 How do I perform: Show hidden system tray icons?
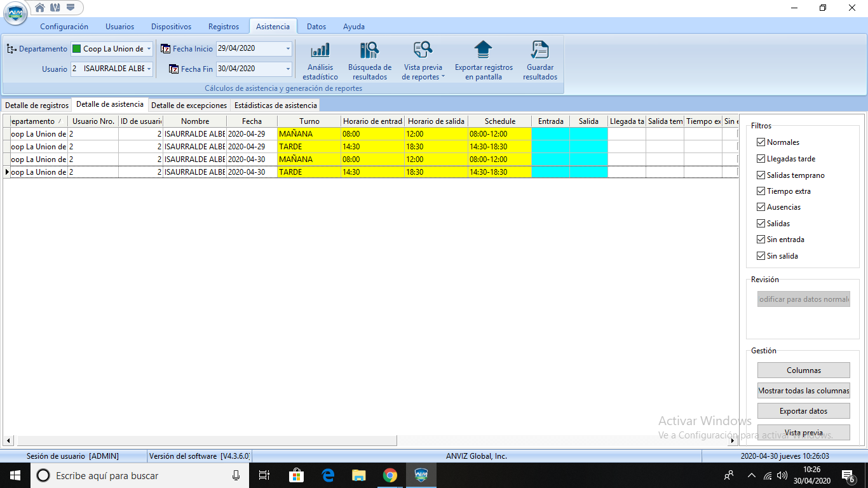[x=752, y=475]
